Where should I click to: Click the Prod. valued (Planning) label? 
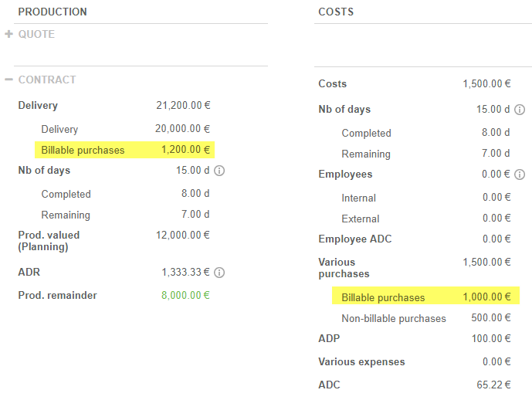pos(49,241)
